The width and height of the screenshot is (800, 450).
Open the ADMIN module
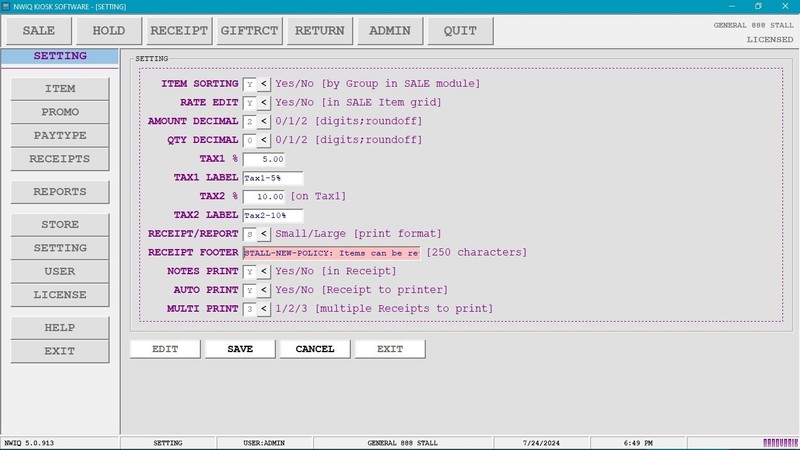390,31
